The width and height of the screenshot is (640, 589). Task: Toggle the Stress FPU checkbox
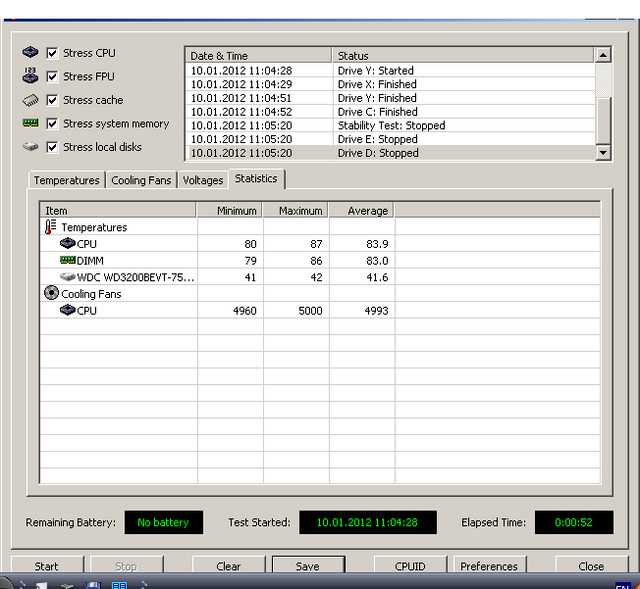52,76
